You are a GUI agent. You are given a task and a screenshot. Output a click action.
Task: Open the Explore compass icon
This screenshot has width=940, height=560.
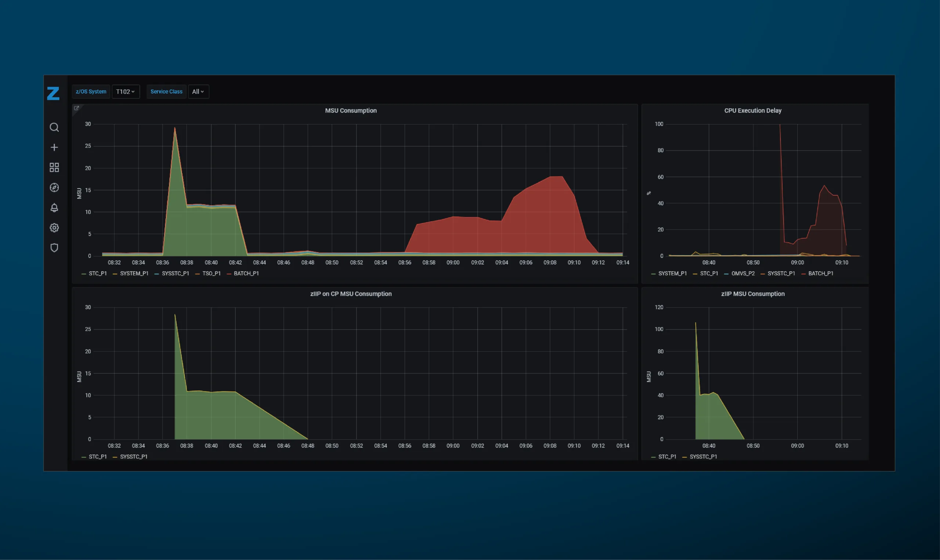pyautogui.click(x=54, y=188)
